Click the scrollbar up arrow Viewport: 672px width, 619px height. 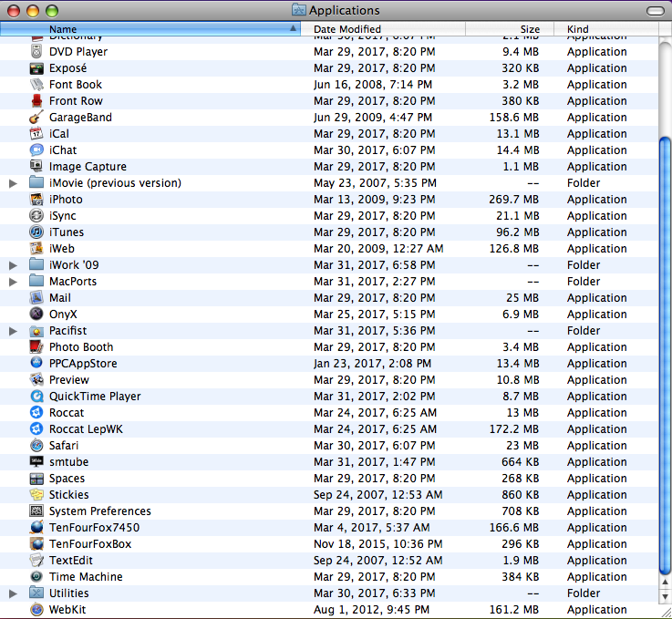[665, 583]
